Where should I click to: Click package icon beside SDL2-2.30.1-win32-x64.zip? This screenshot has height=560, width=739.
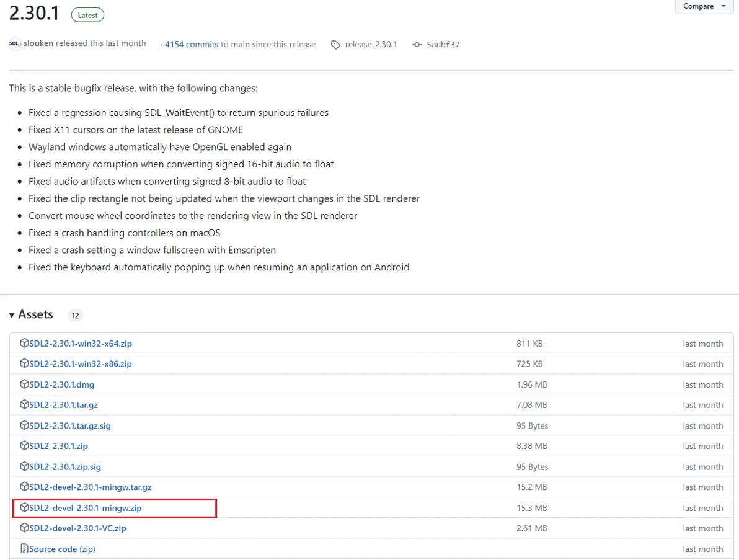pos(24,343)
